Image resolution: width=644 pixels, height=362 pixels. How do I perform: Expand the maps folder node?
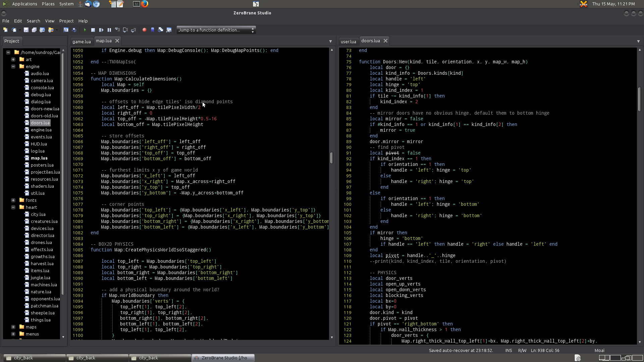(x=13, y=327)
